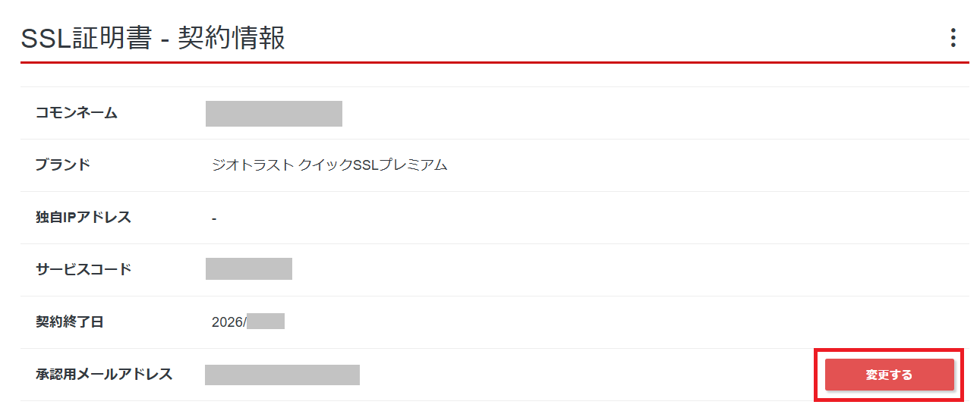This screenshot has height=411, width=980.
Task: Select the 契約終了日 row label
Action: point(69,322)
